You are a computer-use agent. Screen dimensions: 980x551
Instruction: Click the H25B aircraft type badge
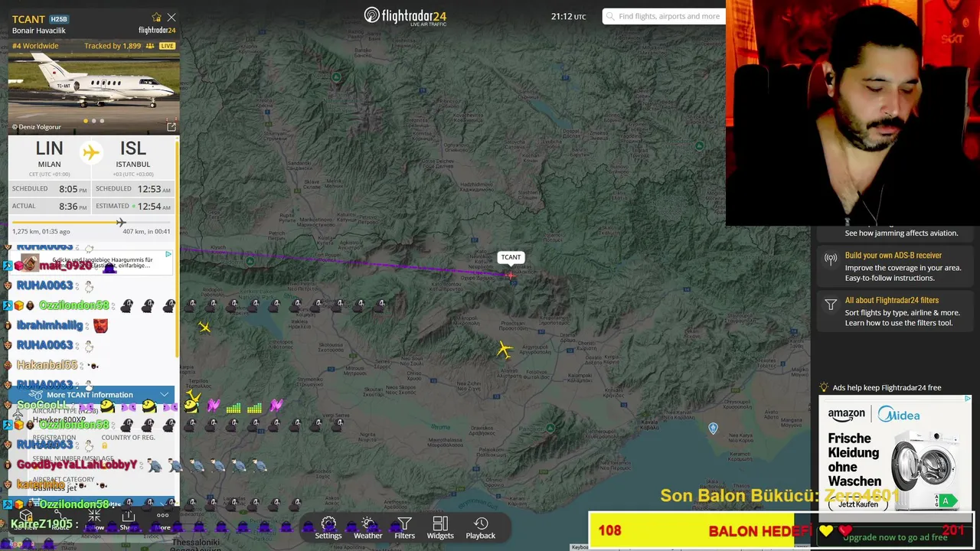pyautogui.click(x=59, y=19)
